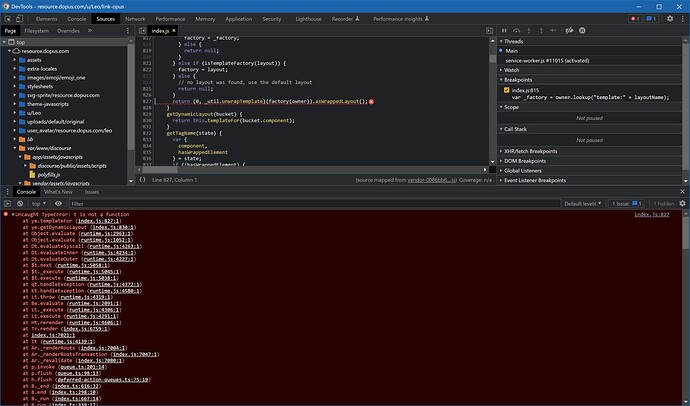Click the navigator pane vertical scrollbar
The width and height of the screenshot is (690, 406).
tap(131, 96)
